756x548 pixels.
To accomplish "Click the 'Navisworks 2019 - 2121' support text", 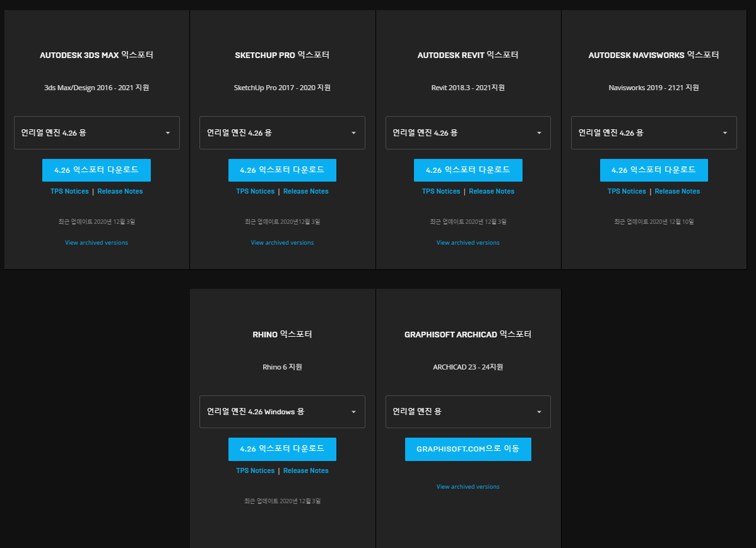I will pos(654,88).
